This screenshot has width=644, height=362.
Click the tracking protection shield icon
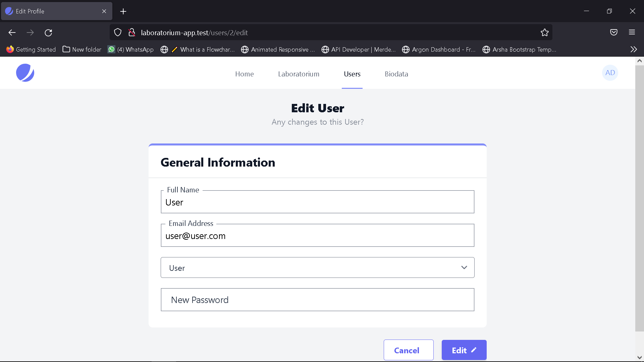pyautogui.click(x=117, y=32)
